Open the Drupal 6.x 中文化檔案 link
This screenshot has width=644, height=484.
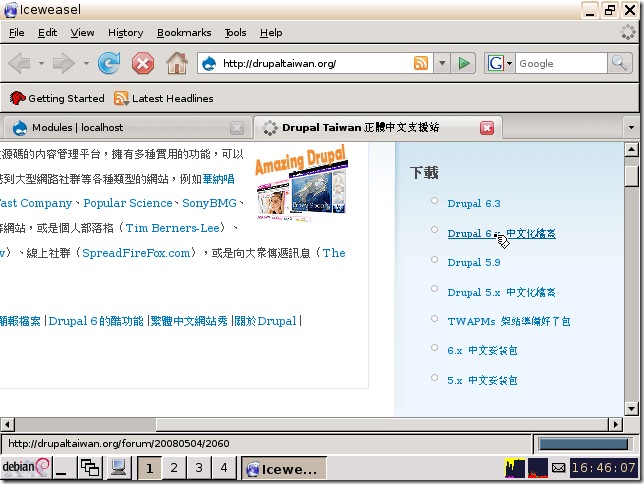(x=501, y=233)
